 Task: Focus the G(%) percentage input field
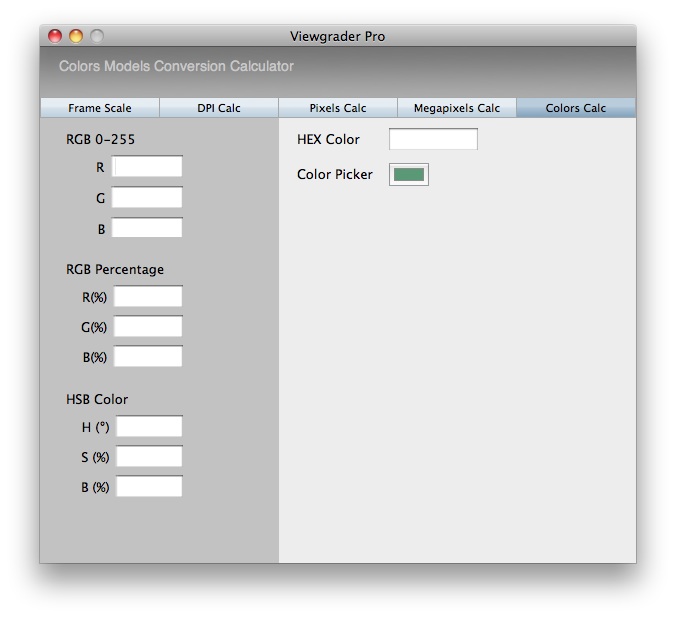tap(148, 326)
